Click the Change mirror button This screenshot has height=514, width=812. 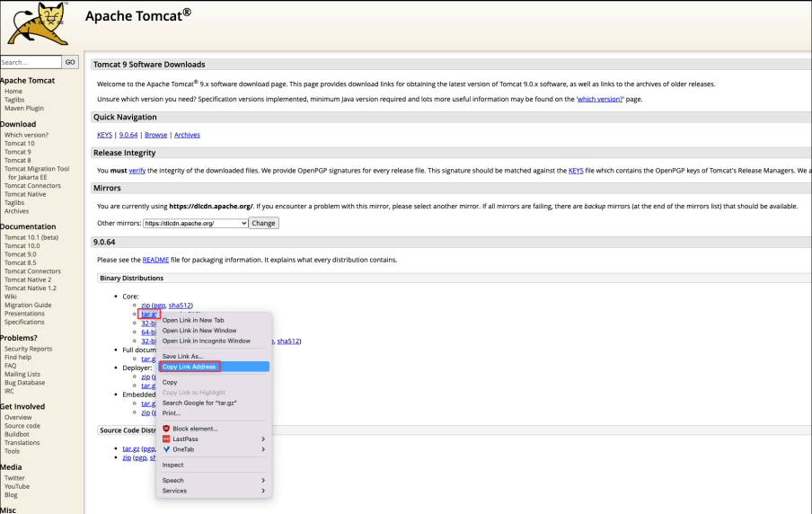[263, 224]
